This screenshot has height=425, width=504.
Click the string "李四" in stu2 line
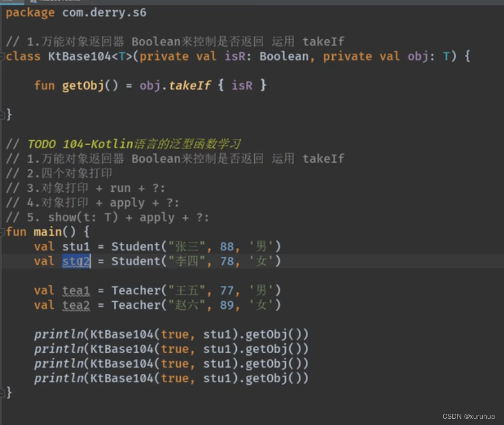click(x=186, y=261)
